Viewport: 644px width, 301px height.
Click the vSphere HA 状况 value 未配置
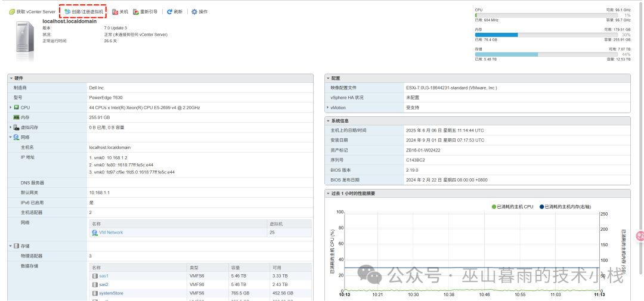413,98
